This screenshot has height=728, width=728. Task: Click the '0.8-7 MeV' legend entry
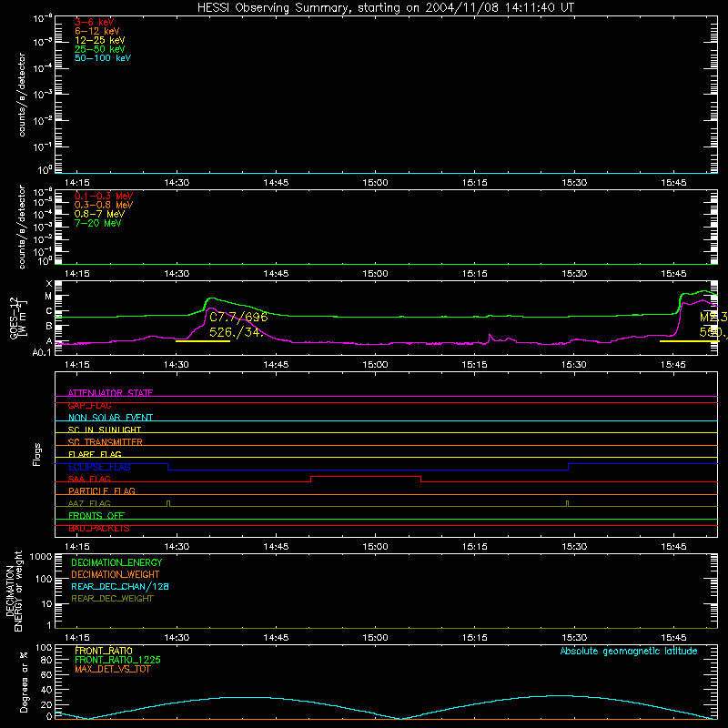click(99, 214)
